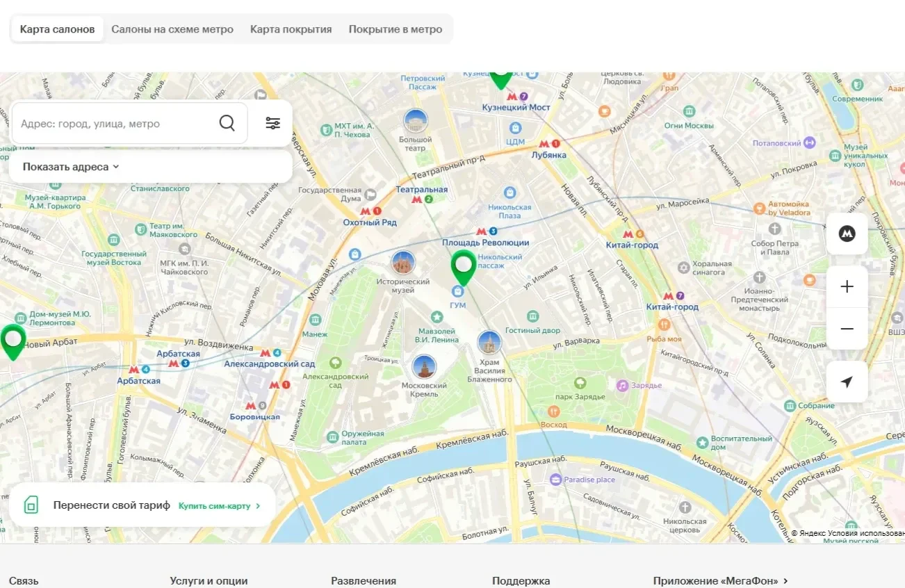
Task: Click the my-location arrow button
Action: 847,382
